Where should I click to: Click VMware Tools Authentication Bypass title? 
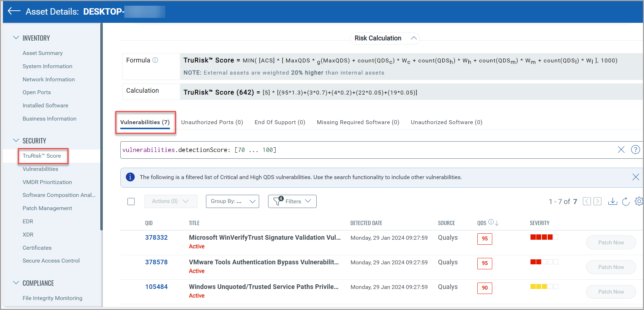click(x=264, y=262)
